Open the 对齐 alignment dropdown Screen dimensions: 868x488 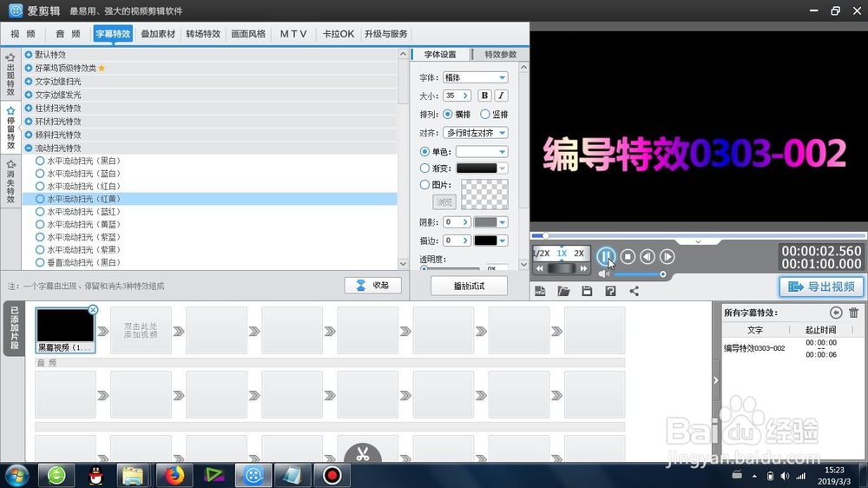476,133
